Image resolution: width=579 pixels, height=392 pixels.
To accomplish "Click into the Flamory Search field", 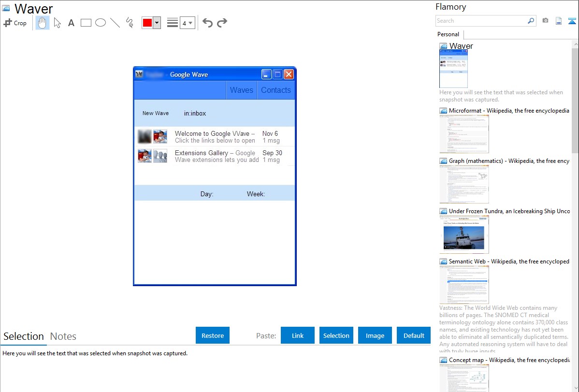I will click(x=481, y=21).
